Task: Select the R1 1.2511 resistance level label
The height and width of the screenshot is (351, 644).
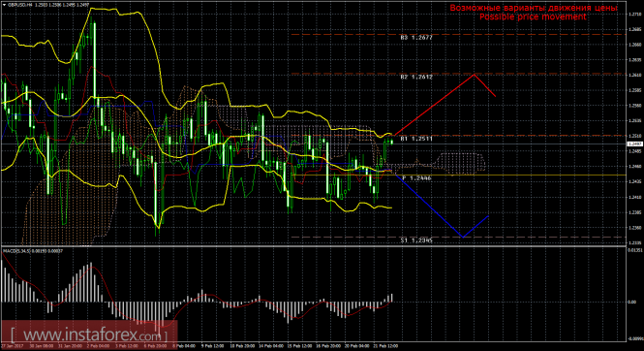Action: click(x=416, y=139)
